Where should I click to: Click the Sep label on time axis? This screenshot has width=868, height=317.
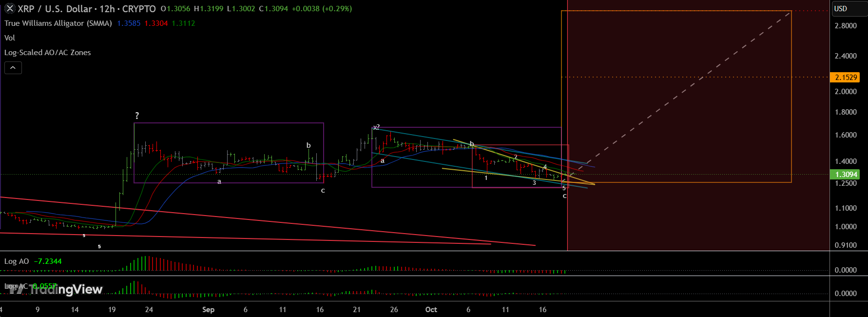click(x=208, y=310)
